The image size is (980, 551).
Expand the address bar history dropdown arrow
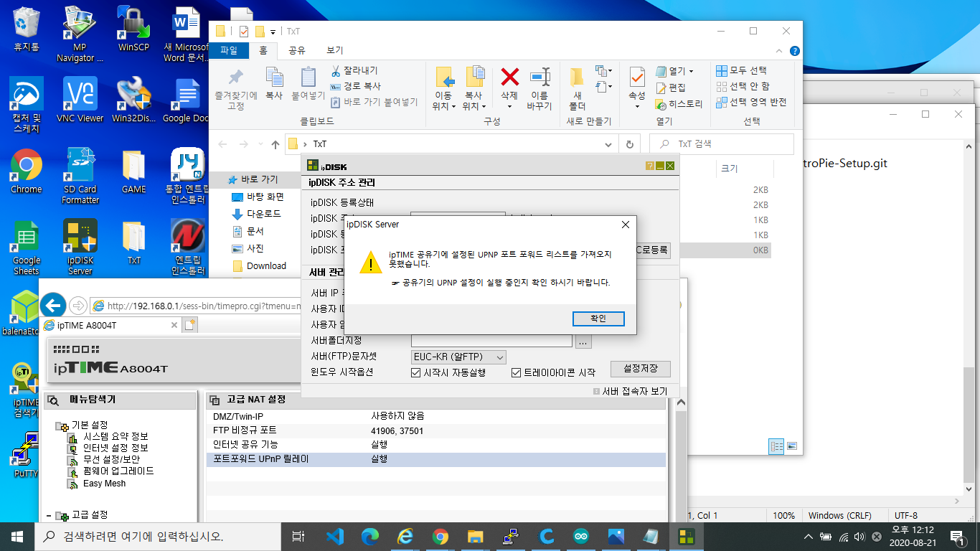(609, 143)
